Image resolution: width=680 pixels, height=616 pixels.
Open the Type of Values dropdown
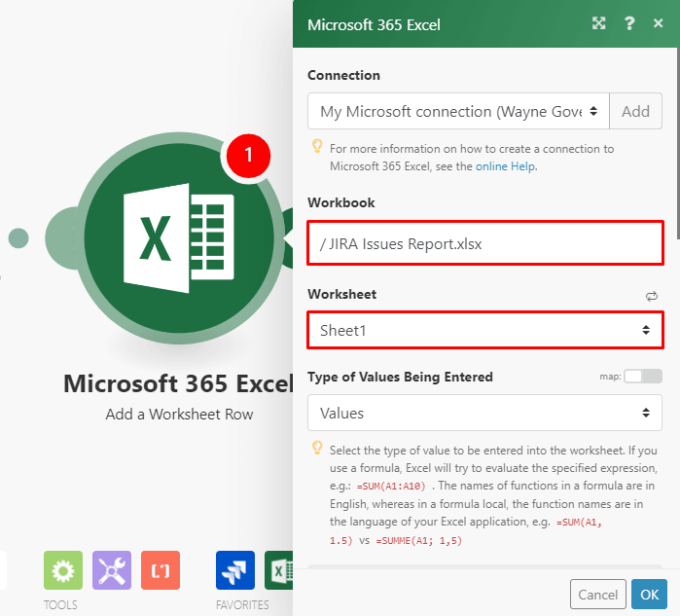click(484, 413)
